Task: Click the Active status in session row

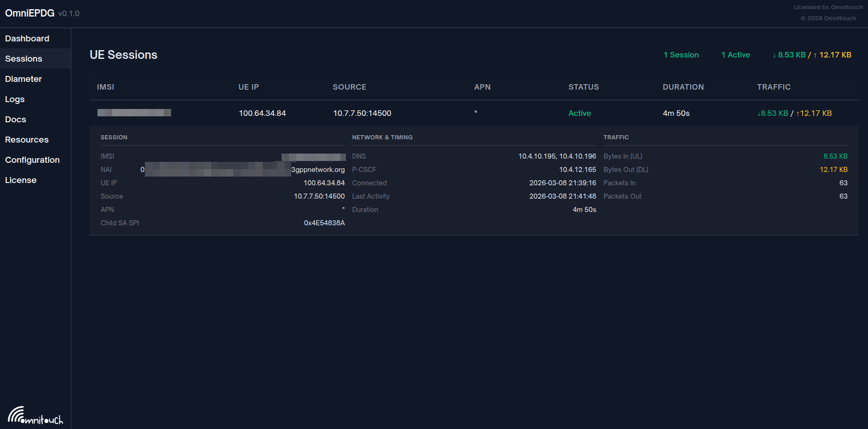Action: [580, 113]
